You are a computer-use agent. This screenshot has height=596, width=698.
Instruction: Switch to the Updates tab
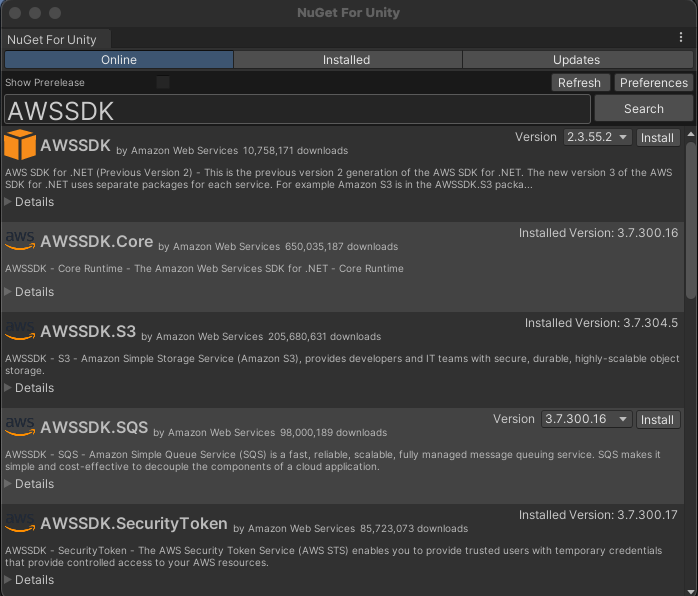(x=576, y=60)
